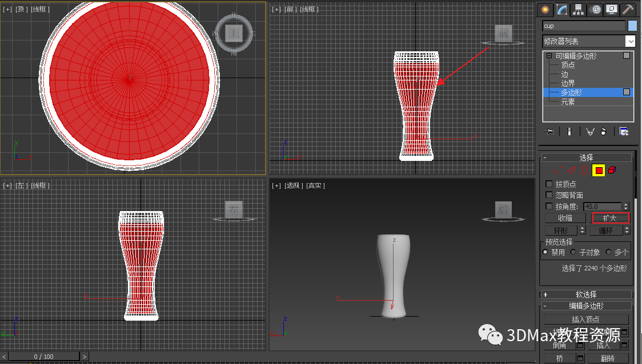Click Make Unique icon under modifier stack
The width and height of the screenshot is (642, 364).
pos(590,131)
